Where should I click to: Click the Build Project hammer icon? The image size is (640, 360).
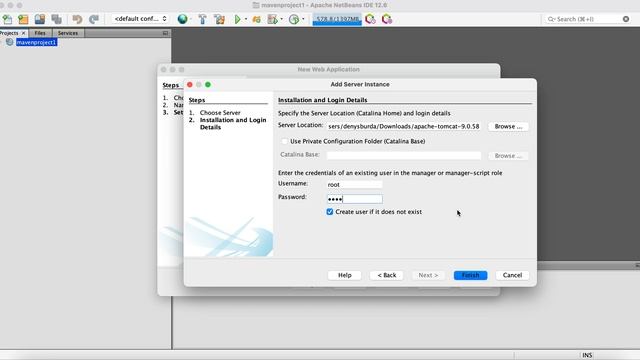(202, 19)
